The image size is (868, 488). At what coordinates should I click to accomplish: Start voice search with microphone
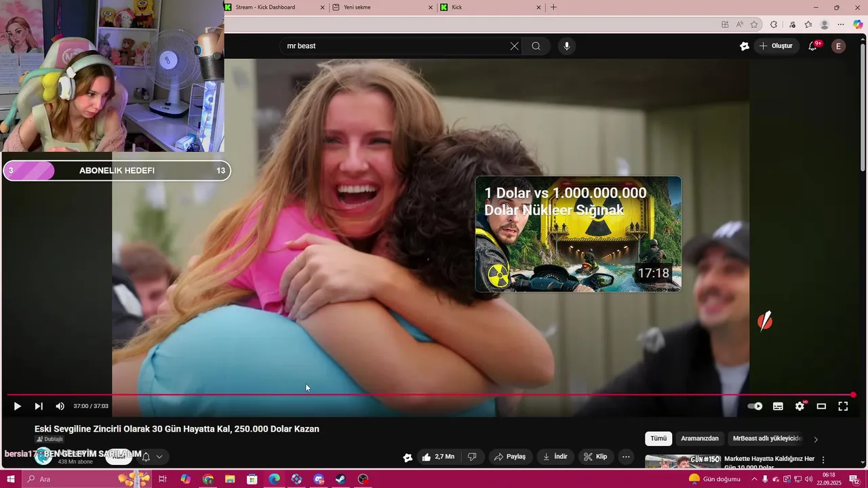[x=567, y=46]
